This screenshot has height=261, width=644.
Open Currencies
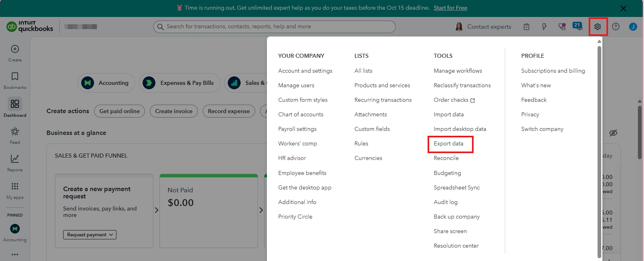(368, 158)
